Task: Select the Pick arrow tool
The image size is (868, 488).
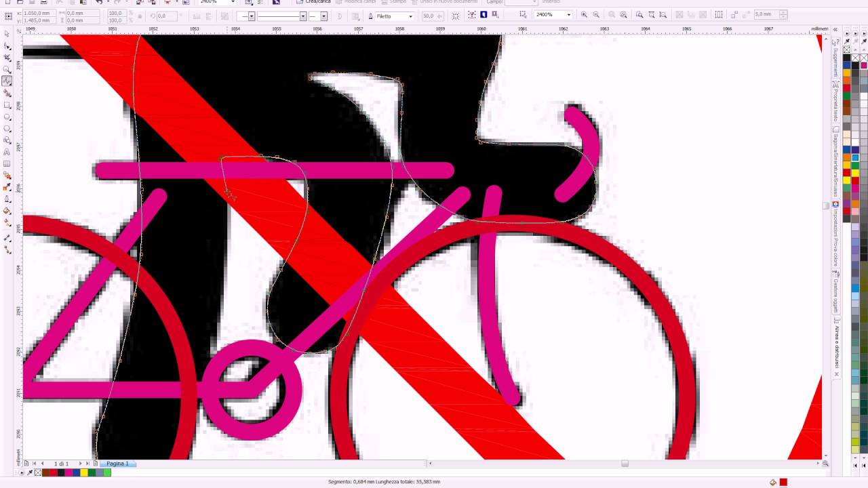Action: (x=7, y=33)
